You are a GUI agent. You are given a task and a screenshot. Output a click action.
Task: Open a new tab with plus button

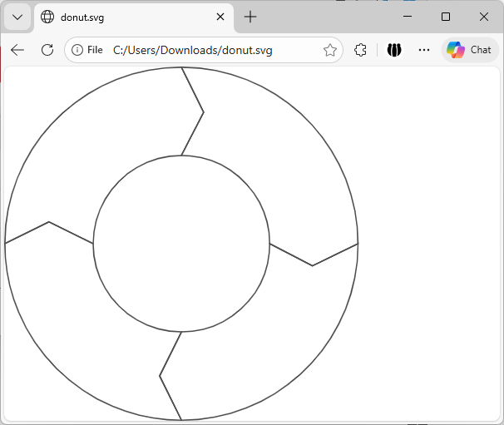coord(250,17)
